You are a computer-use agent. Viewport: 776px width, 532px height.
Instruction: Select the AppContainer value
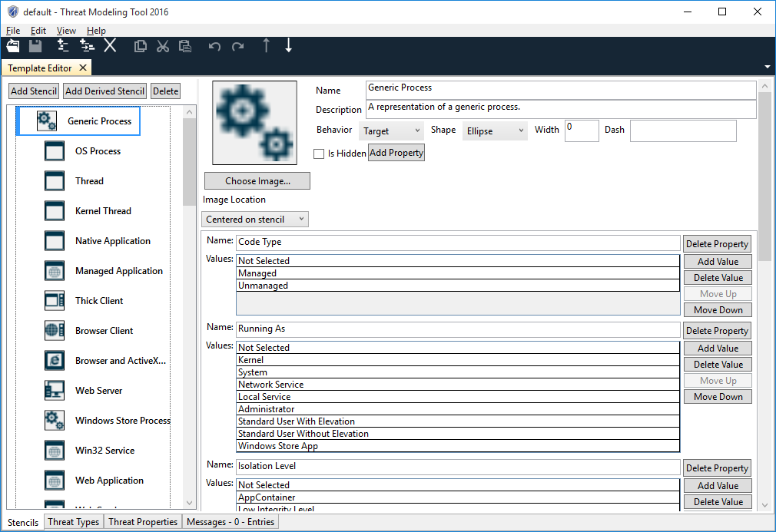458,497
